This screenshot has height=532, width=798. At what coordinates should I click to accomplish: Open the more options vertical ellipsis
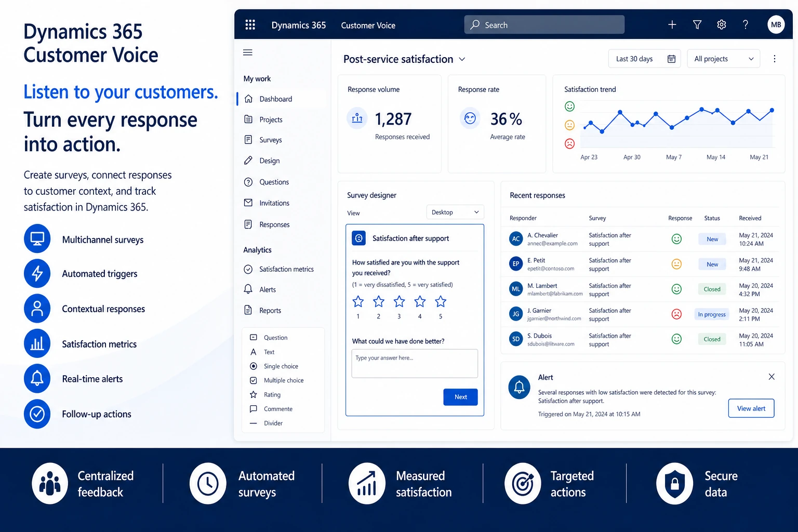775,59
